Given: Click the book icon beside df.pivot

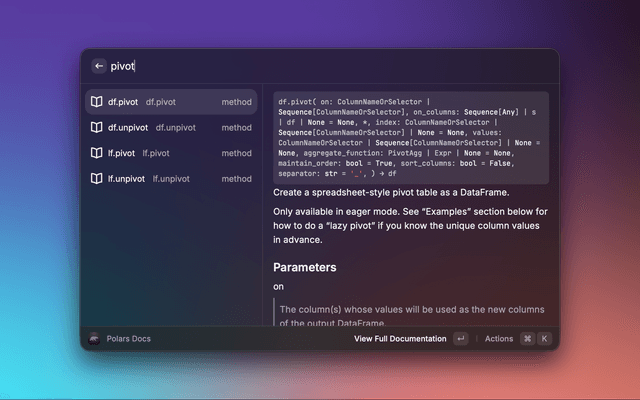Looking at the screenshot, I should [98, 102].
